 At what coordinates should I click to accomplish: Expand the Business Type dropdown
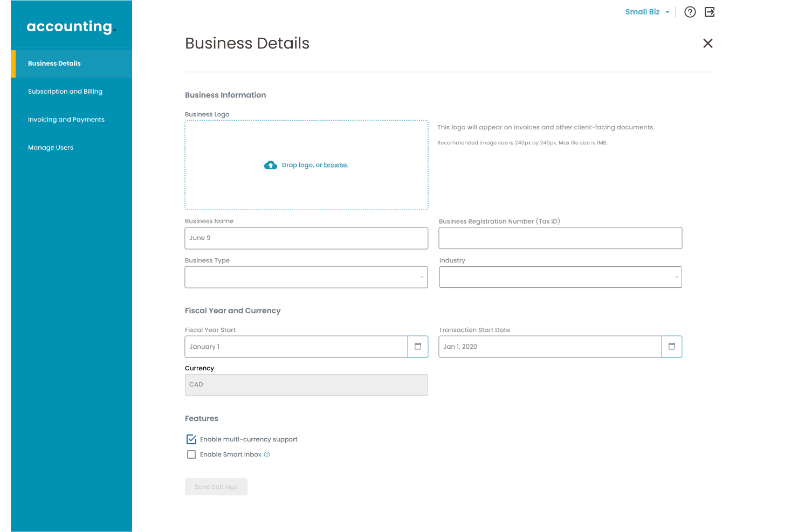306,277
